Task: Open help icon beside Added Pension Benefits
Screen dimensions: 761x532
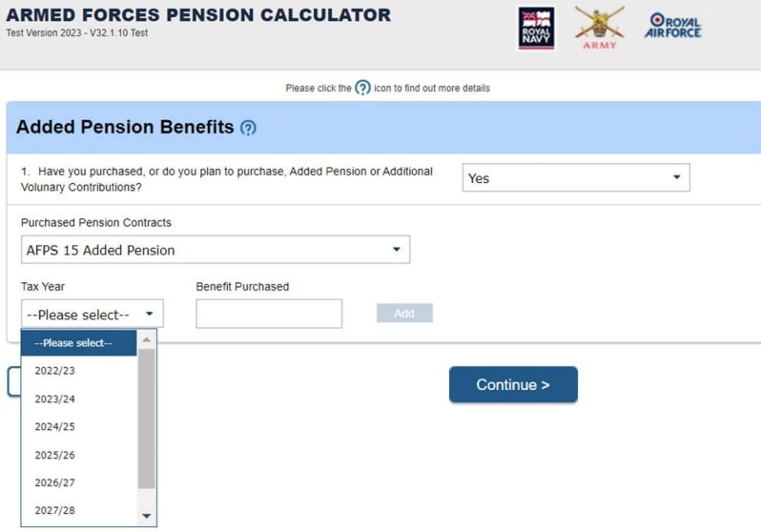Action: pos(248,128)
